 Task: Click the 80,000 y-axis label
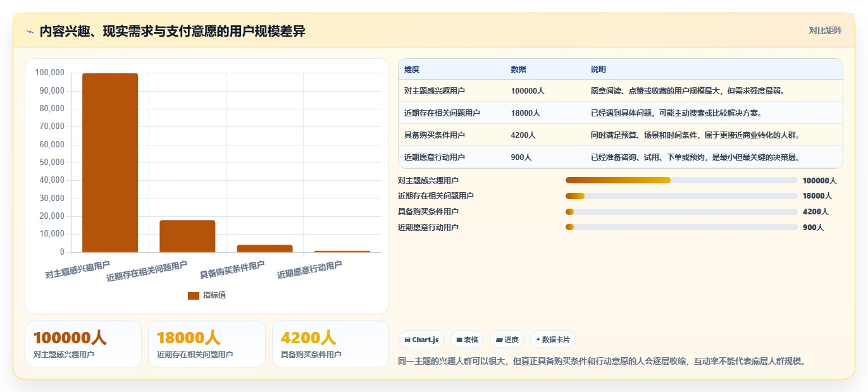tap(52, 109)
